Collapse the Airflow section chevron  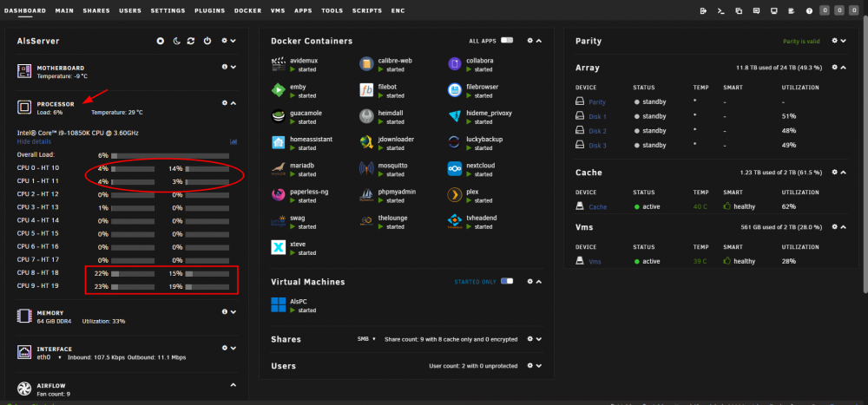click(x=233, y=384)
